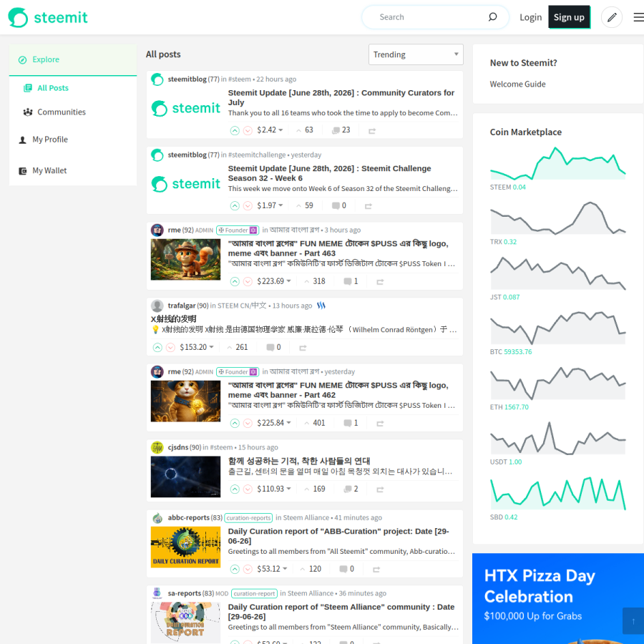Resteem the Steemit Challenge Season 32 post
The image size is (644, 644).
(x=368, y=206)
